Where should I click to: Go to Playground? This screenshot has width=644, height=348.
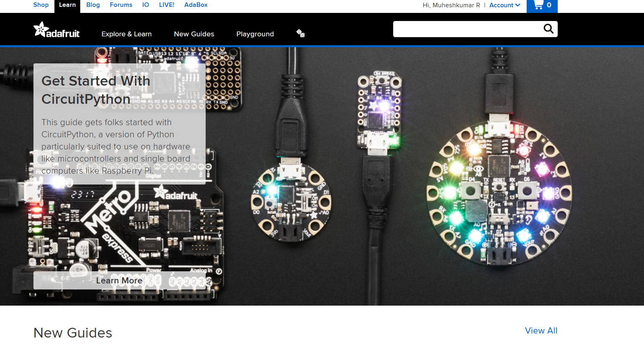[255, 34]
